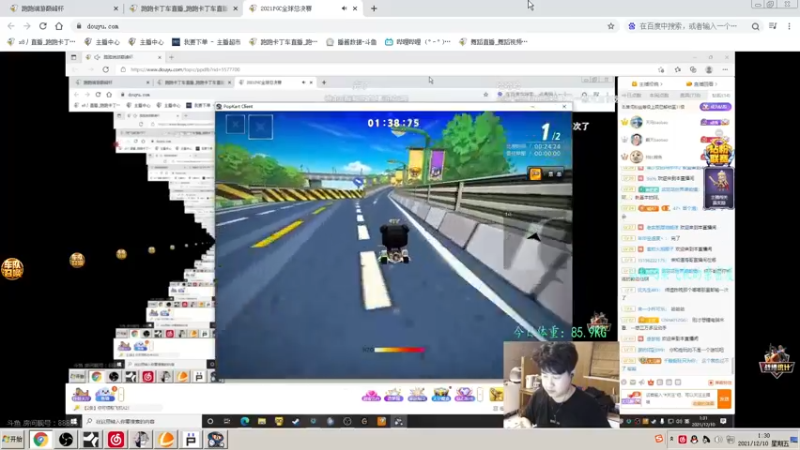Expand 鱼塘日常 in the streamed chat panel
The width and height of the screenshot is (800, 450).
(x=702, y=84)
